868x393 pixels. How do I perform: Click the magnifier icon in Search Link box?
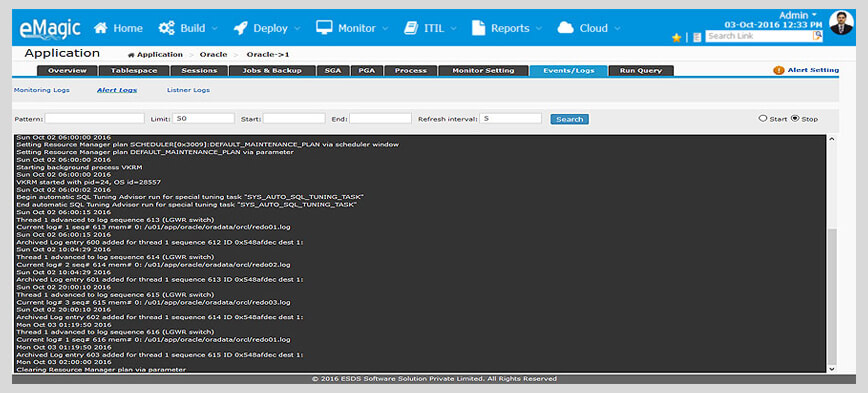(x=817, y=36)
